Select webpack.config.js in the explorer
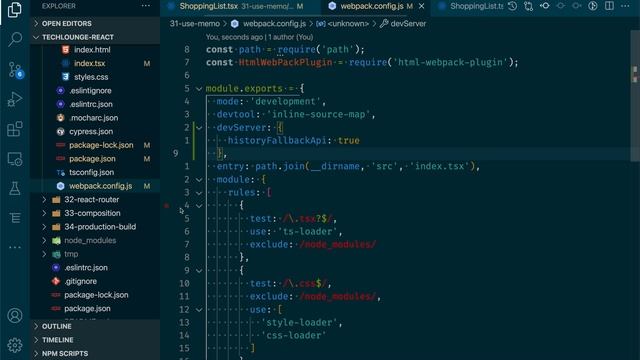640x360 pixels. pyautogui.click(x=100, y=186)
